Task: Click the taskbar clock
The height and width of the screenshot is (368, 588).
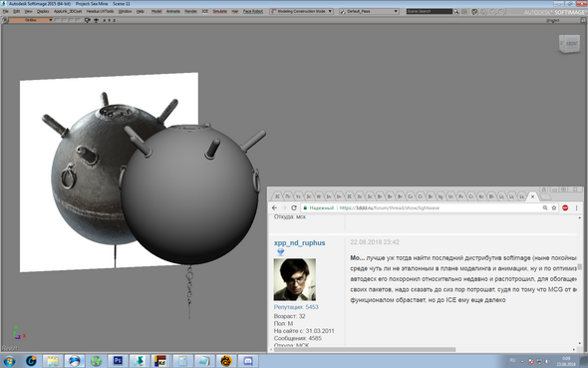Action: [566, 361]
